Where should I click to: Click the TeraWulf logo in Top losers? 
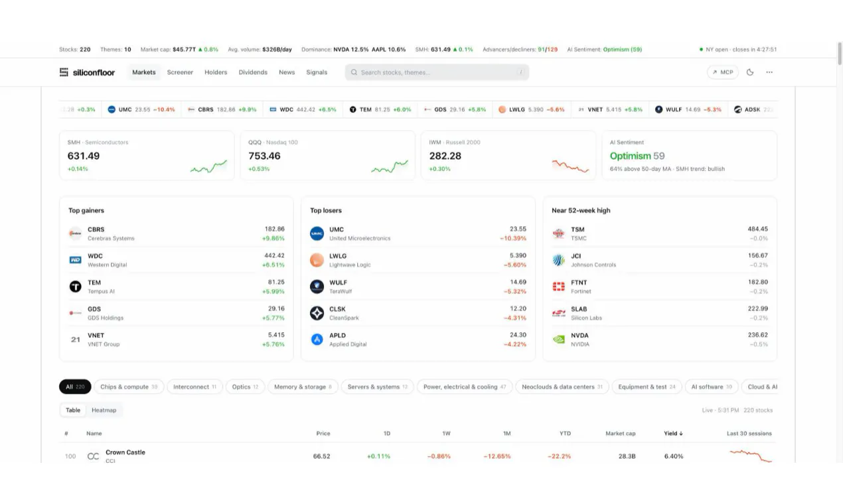click(x=317, y=286)
